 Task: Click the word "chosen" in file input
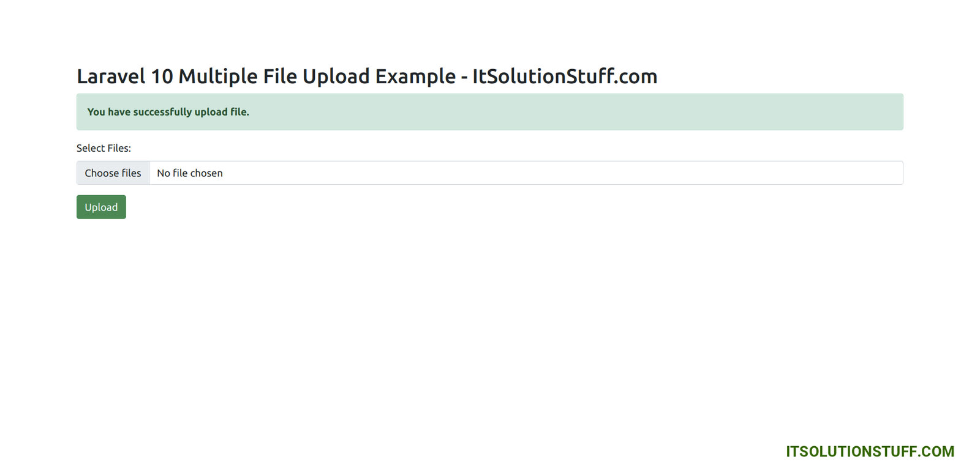tap(206, 173)
